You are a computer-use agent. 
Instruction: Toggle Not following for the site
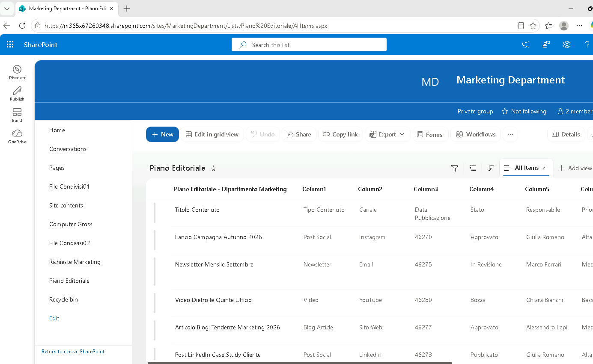point(524,111)
